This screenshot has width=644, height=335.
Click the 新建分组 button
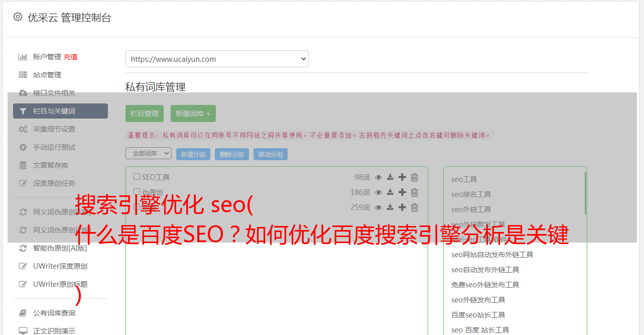(x=193, y=154)
